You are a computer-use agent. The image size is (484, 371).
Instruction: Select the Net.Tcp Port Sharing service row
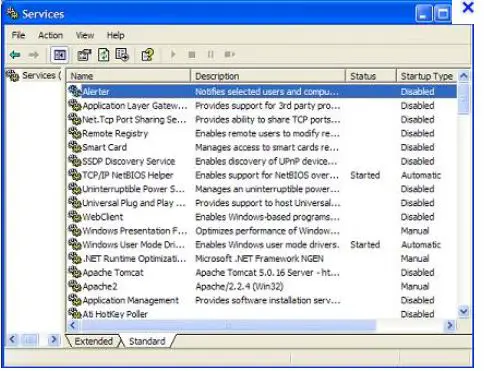pos(262,119)
